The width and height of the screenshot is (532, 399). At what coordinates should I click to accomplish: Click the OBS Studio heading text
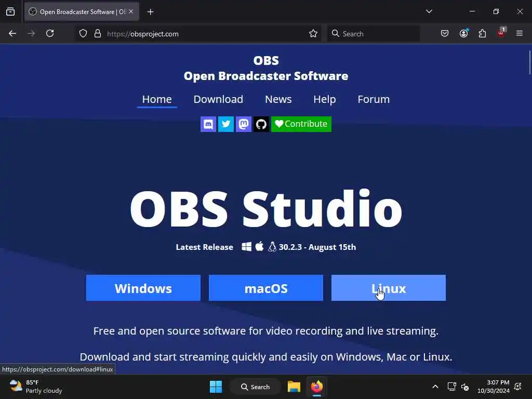point(266,208)
